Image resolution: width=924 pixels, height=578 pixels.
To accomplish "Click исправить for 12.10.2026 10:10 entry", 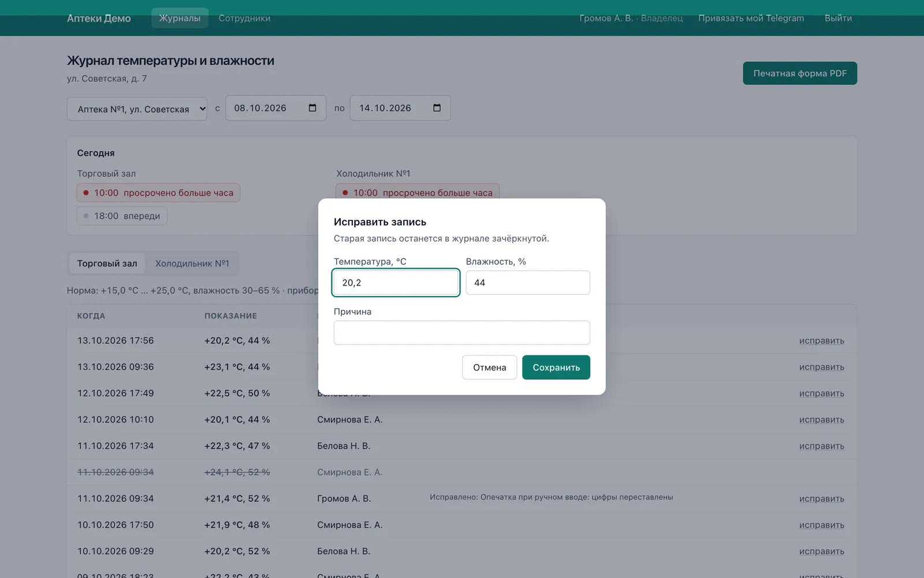I will [x=822, y=420].
